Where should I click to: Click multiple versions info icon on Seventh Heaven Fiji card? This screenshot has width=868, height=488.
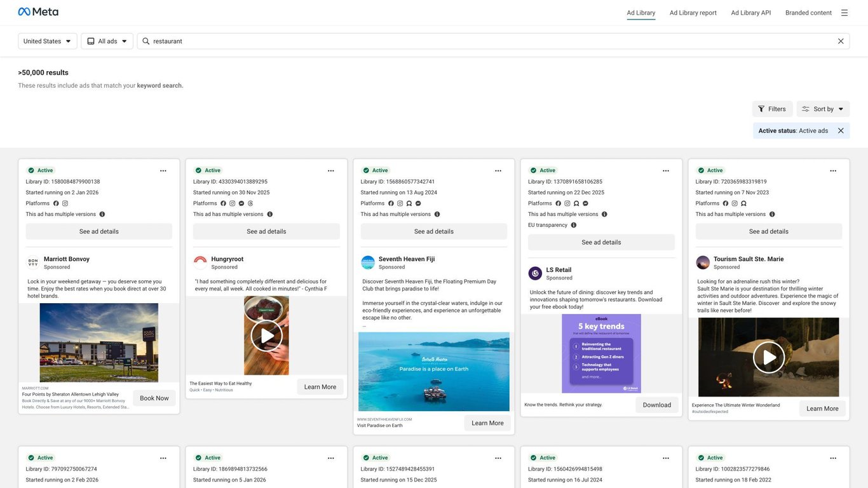pyautogui.click(x=437, y=214)
